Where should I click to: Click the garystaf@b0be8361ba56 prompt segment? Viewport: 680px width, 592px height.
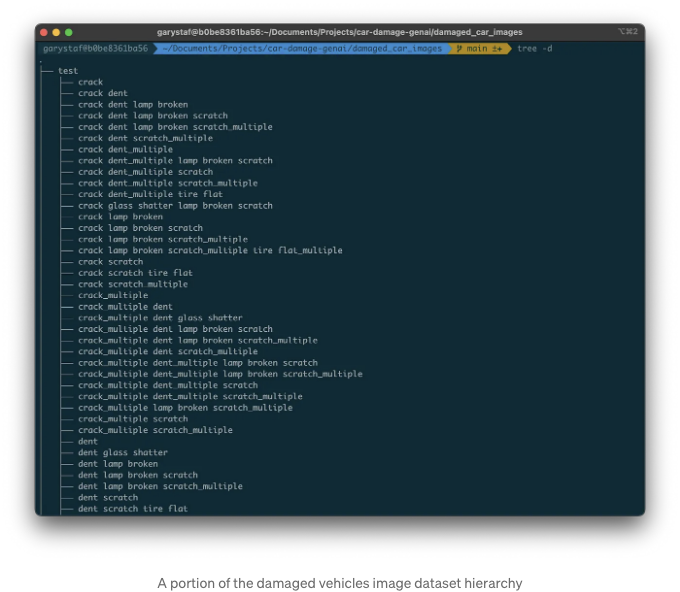point(95,49)
